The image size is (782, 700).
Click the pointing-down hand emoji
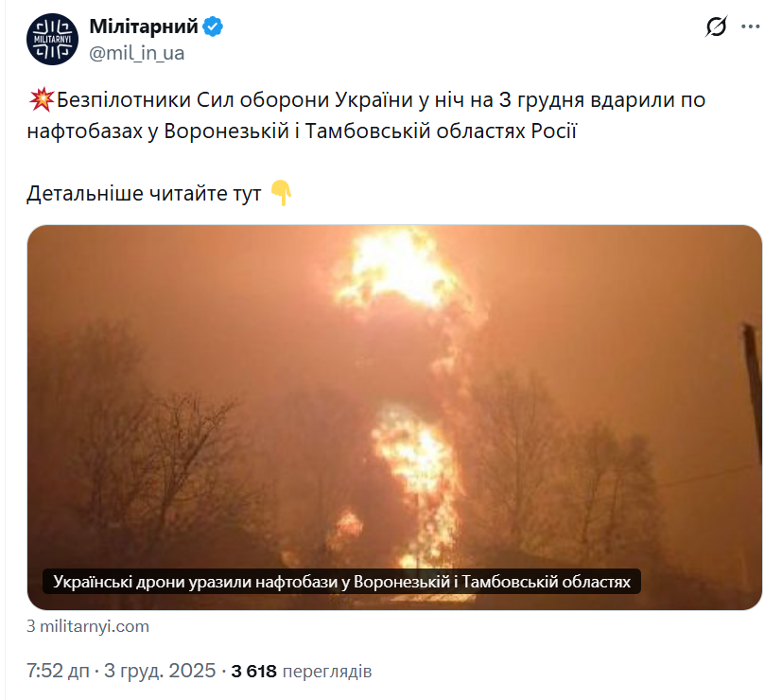pos(281,193)
